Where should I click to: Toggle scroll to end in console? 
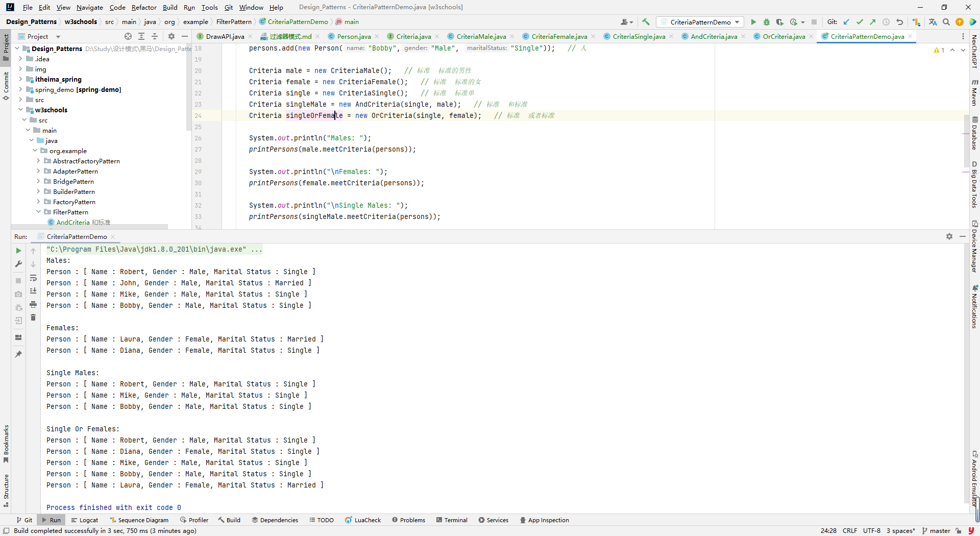coord(33,291)
